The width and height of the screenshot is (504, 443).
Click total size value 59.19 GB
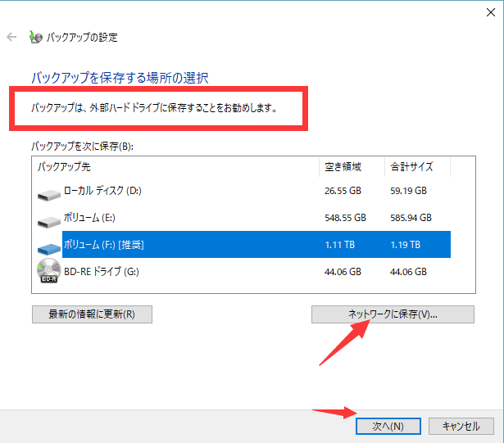coord(408,191)
